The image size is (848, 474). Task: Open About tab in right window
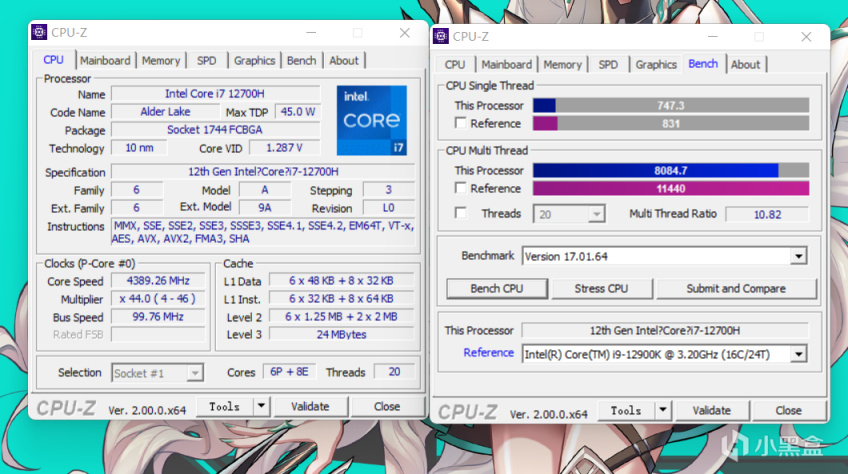pyautogui.click(x=746, y=64)
